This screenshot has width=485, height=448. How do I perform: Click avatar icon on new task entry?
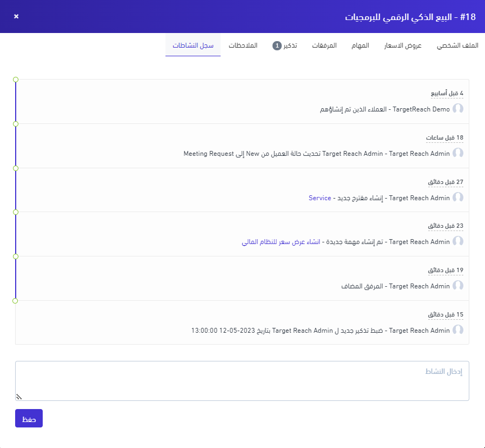458,242
